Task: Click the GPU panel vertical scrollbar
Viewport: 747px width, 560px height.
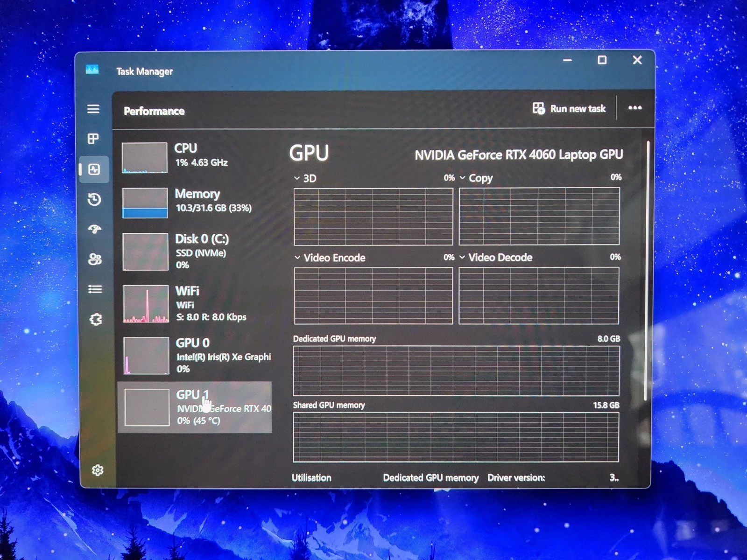Action: (648, 271)
